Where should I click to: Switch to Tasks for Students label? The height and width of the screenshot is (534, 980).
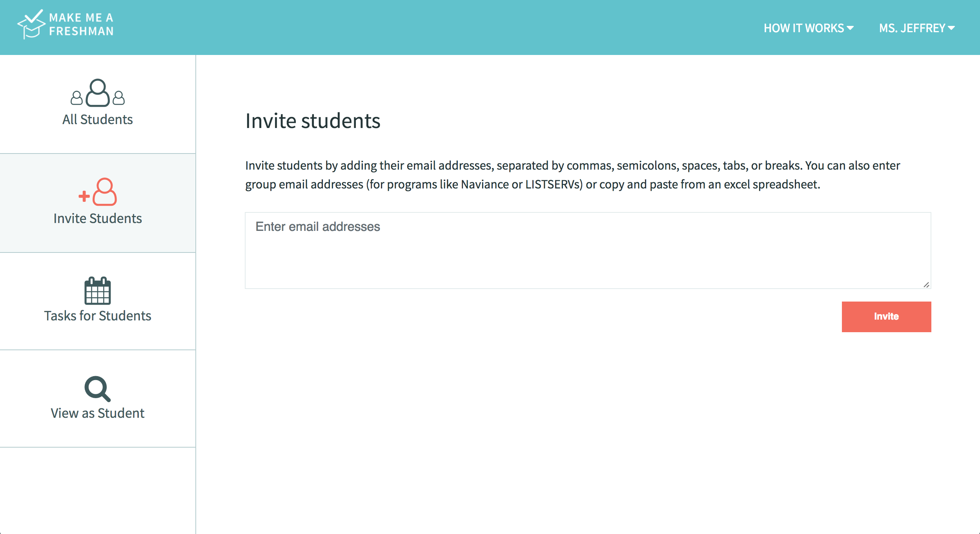point(98,316)
